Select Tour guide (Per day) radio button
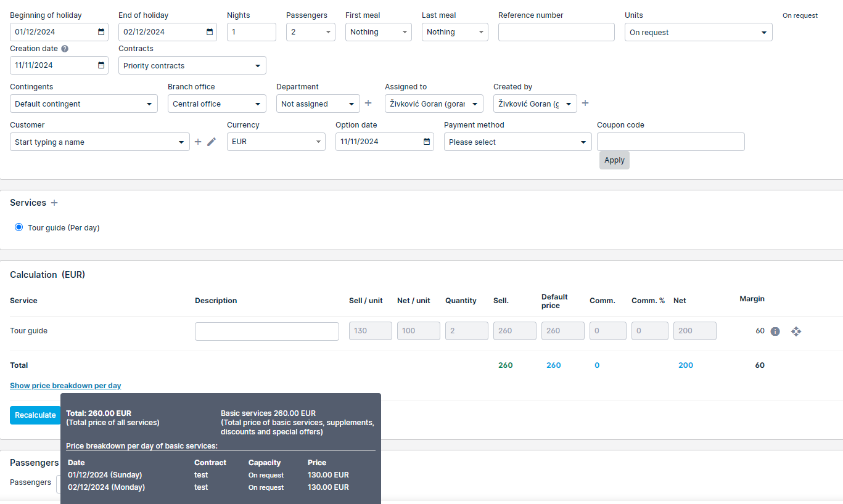Screen dimensions: 843x504 [19, 227]
